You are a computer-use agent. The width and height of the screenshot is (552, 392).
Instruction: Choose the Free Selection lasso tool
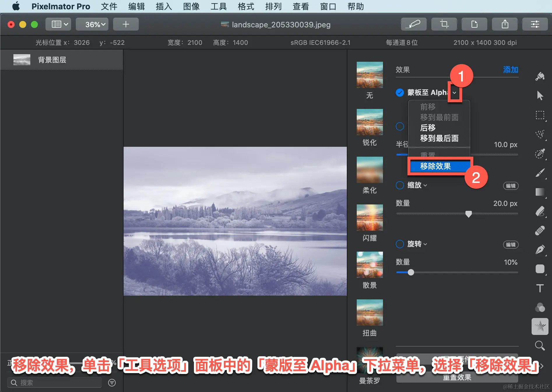click(x=540, y=134)
